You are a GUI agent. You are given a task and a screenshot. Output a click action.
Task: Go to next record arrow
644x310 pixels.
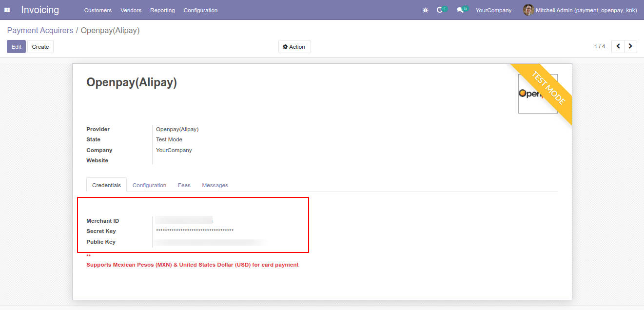coord(631,46)
